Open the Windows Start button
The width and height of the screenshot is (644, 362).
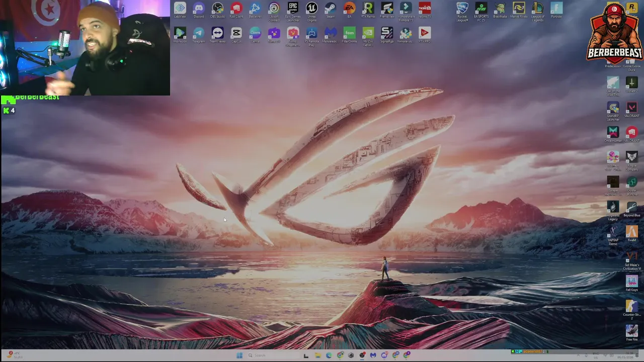pyautogui.click(x=239, y=355)
